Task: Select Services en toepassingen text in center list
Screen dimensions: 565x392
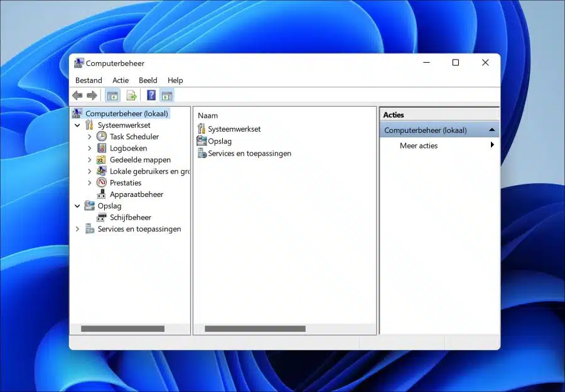Action: (250, 153)
